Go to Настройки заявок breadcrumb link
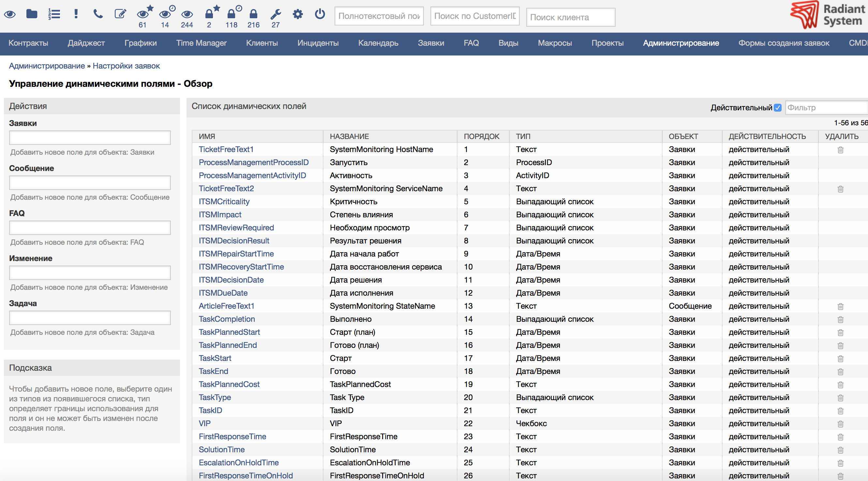This screenshot has width=868, height=481. 126,66
